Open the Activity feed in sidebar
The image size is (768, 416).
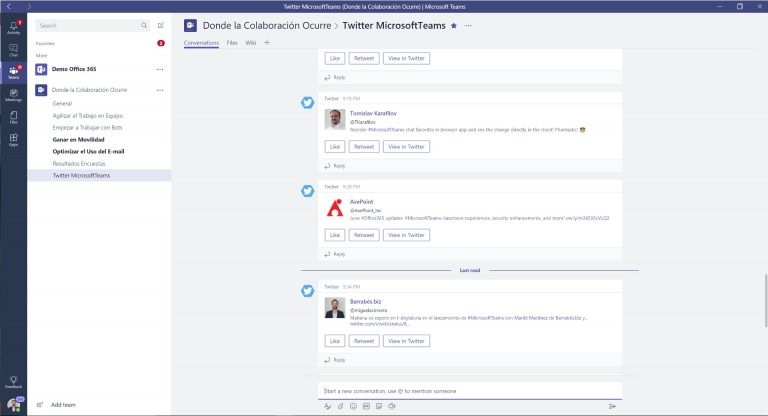point(13,27)
